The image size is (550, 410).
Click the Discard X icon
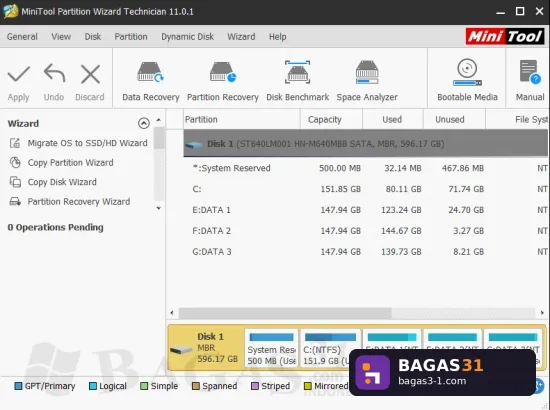[90, 74]
